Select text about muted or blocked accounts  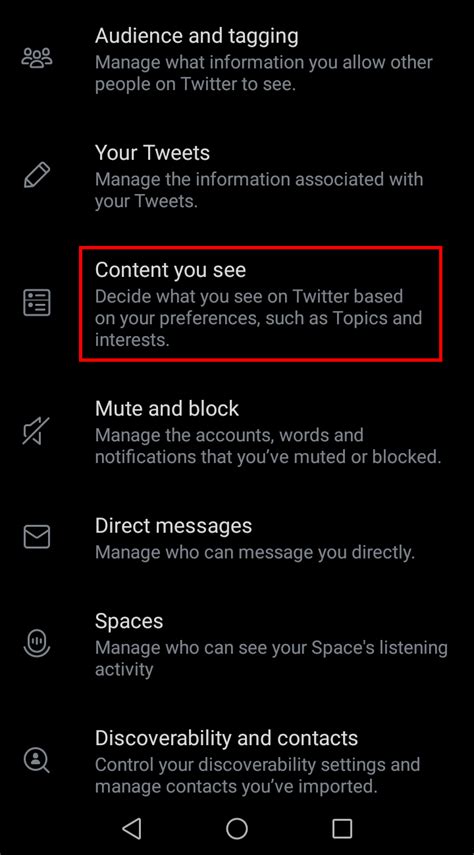[x=268, y=446]
